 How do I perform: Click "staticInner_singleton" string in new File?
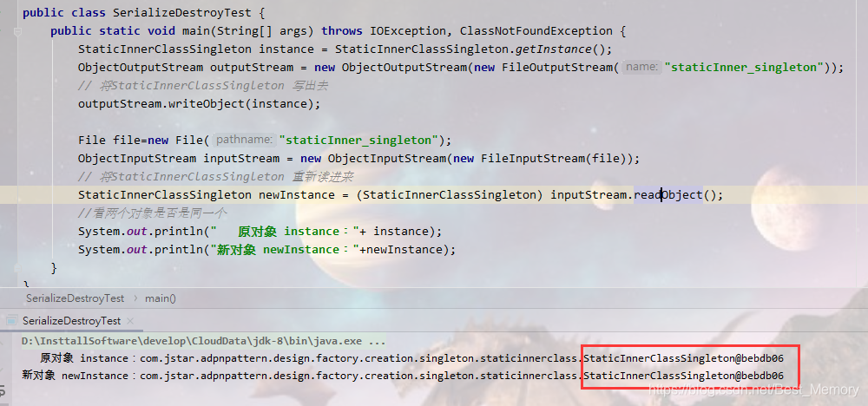pyautogui.click(x=358, y=140)
